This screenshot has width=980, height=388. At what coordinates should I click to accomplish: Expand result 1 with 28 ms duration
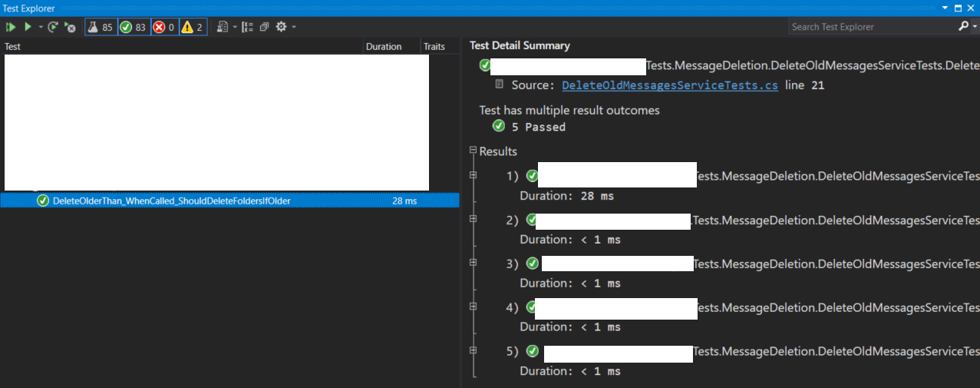tap(474, 176)
